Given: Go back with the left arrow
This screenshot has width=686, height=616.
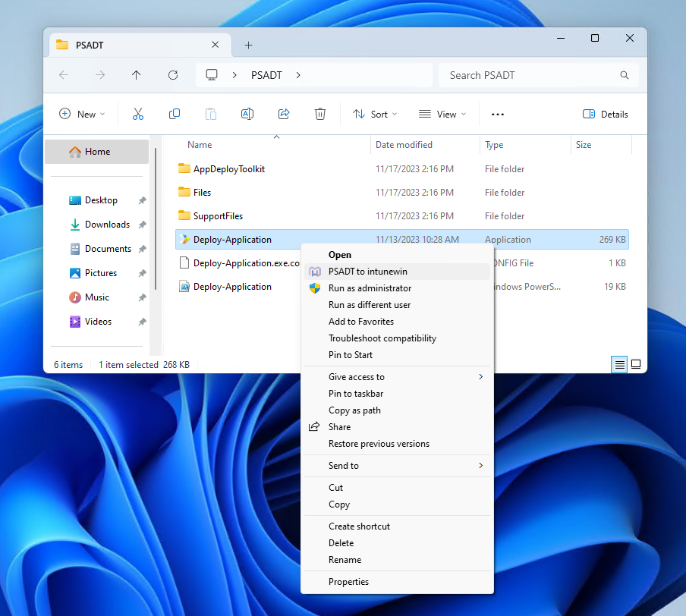Looking at the screenshot, I should 64,75.
